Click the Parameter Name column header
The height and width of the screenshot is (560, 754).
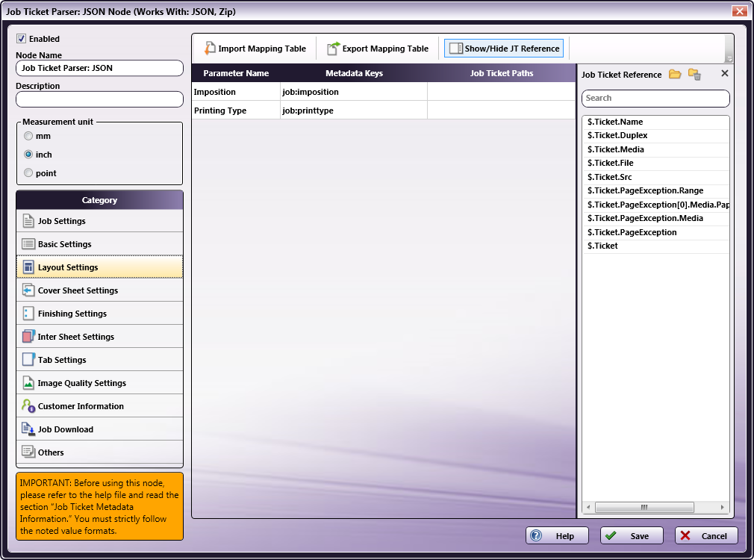click(236, 73)
